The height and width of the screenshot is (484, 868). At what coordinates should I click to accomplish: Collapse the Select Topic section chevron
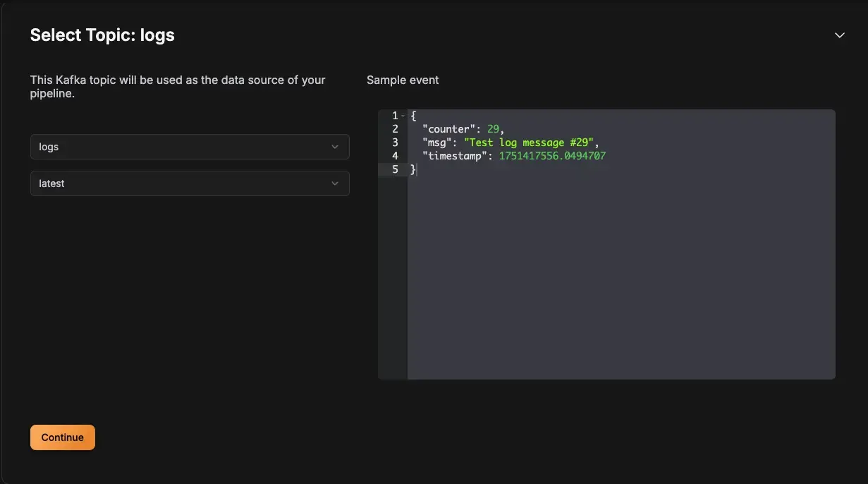click(839, 35)
